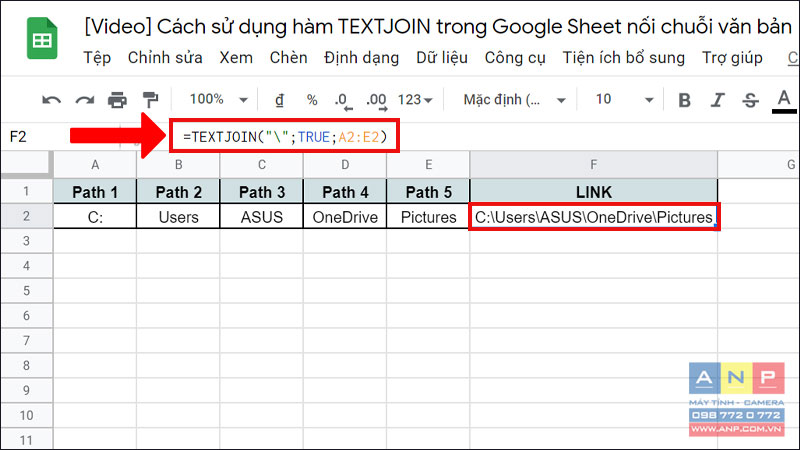
Task: Select cell containing 'Users'
Action: [178, 217]
